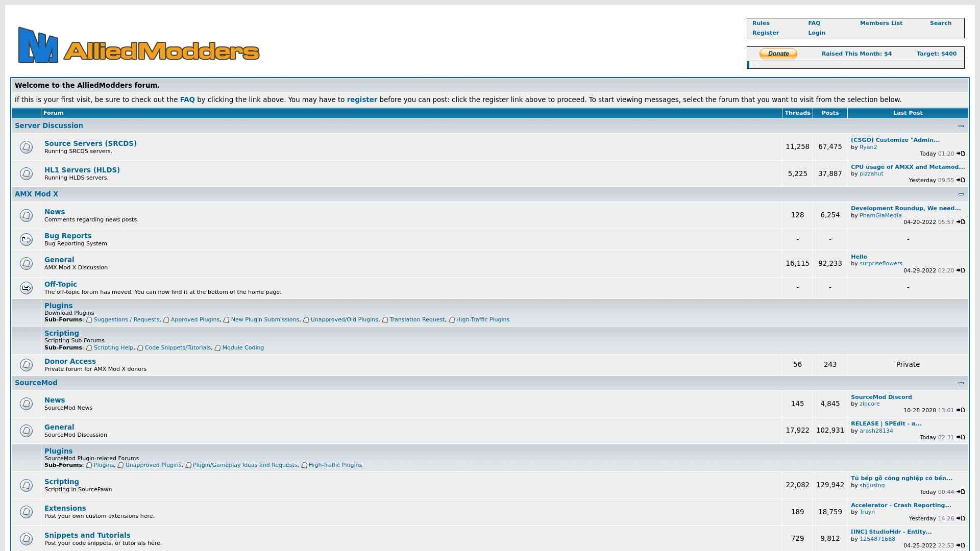View profile of user Ryan2
Viewport: 980px width, 551px height.
pyautogui.click(x=868, y=147)
